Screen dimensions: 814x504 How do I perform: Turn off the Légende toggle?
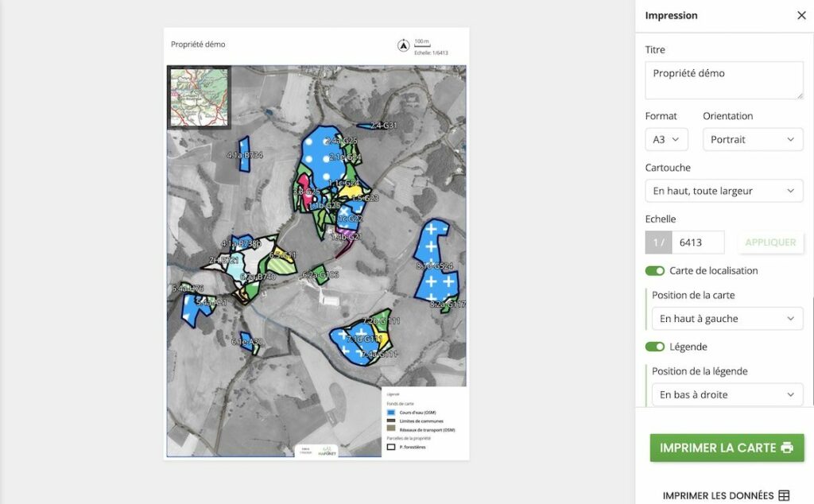click(x=655, y=347)
